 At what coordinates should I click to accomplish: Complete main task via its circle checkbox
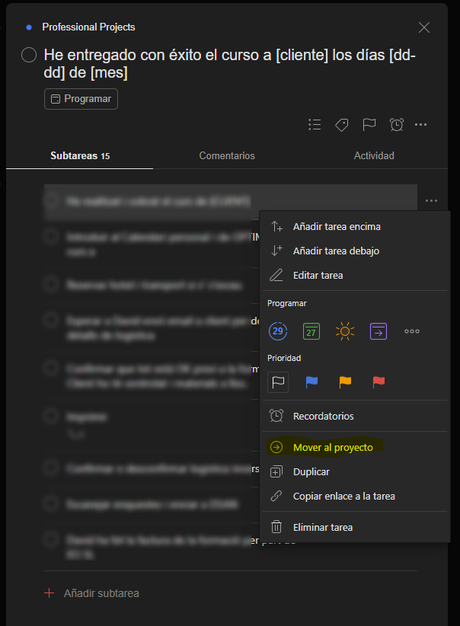(29, 55)
